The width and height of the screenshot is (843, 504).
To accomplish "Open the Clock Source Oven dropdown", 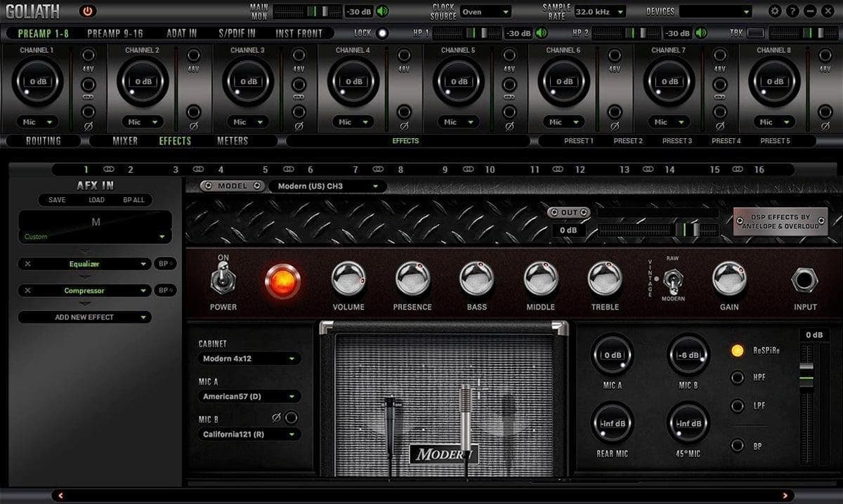I will (486, 12).
